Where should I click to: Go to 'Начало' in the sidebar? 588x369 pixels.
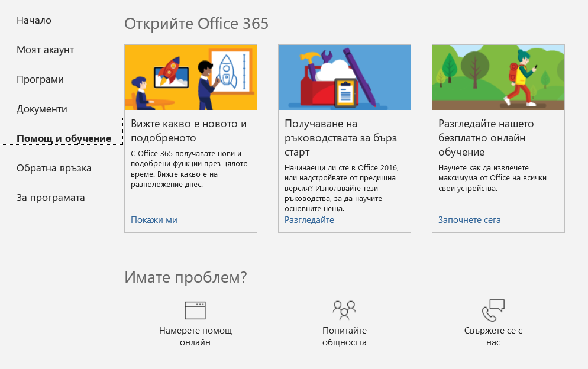click(x=34, y=20)
